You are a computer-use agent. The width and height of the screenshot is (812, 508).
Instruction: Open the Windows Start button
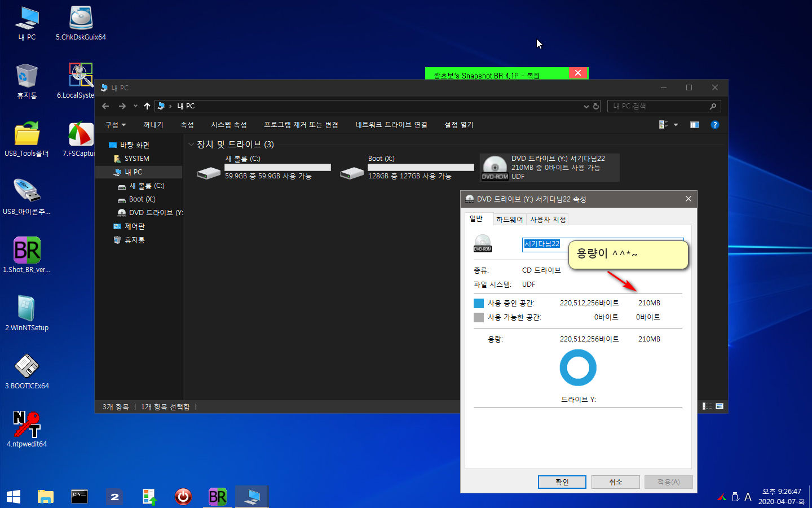pos(14,497)
